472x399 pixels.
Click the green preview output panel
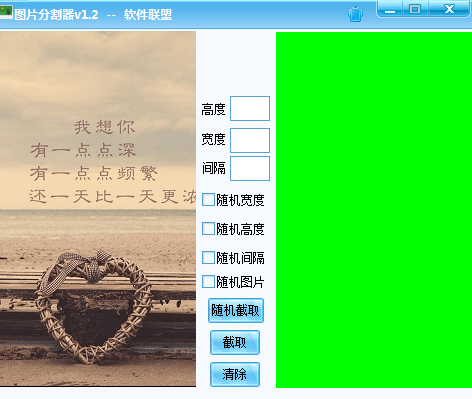(x=374, y=210)
